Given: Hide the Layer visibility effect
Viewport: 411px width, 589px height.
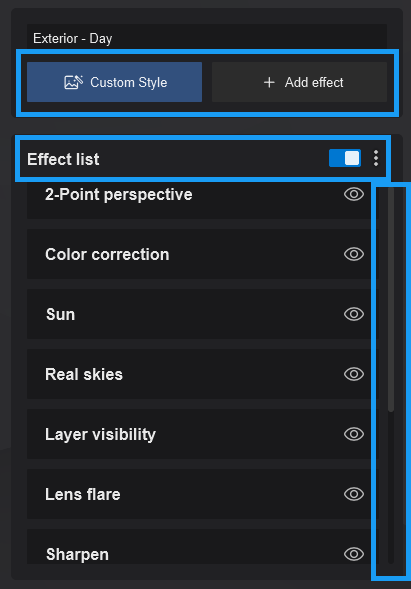Looking at the screenshot, I should 354,434.
